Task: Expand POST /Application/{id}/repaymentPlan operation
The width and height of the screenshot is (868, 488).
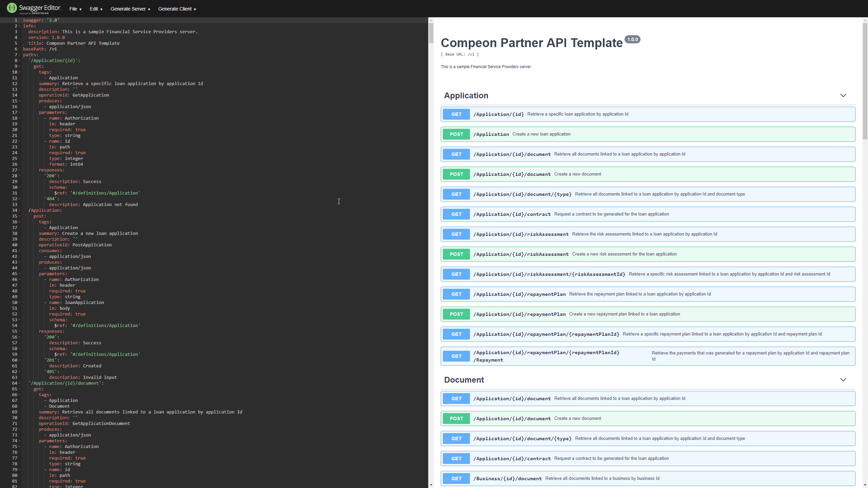Action: [648, 314]
